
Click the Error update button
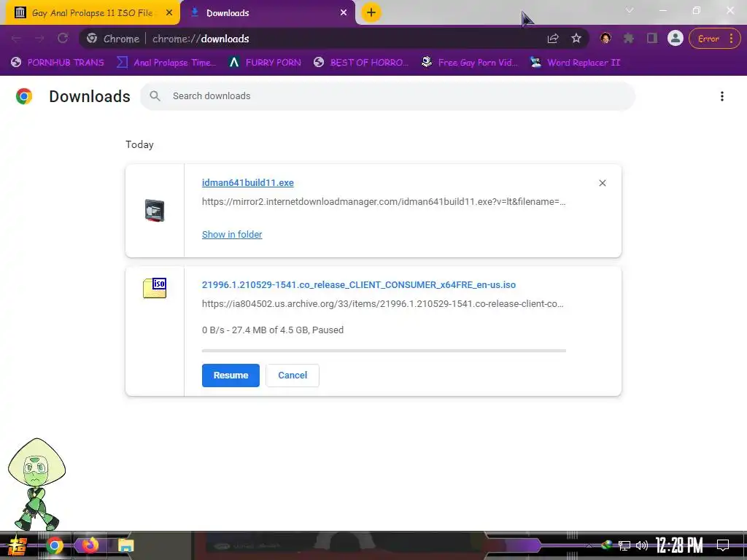coord(714,39)
